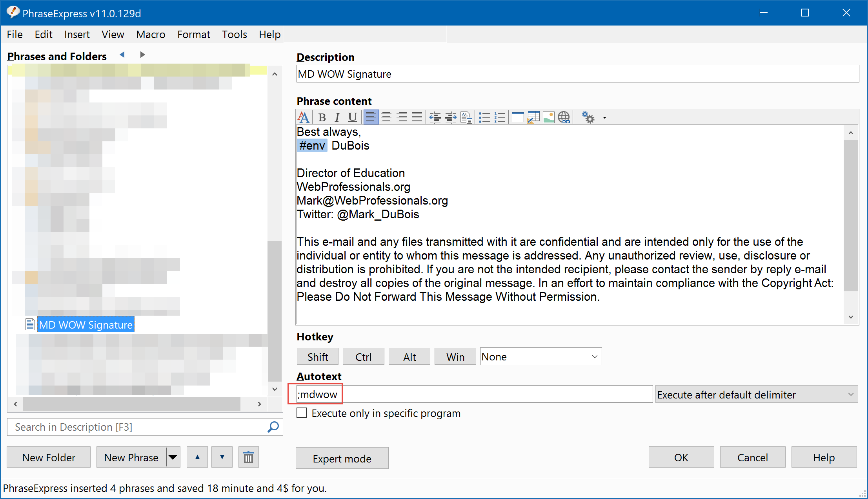Toggle underline formatting
The image size is (868, 499).
point(352,117)
